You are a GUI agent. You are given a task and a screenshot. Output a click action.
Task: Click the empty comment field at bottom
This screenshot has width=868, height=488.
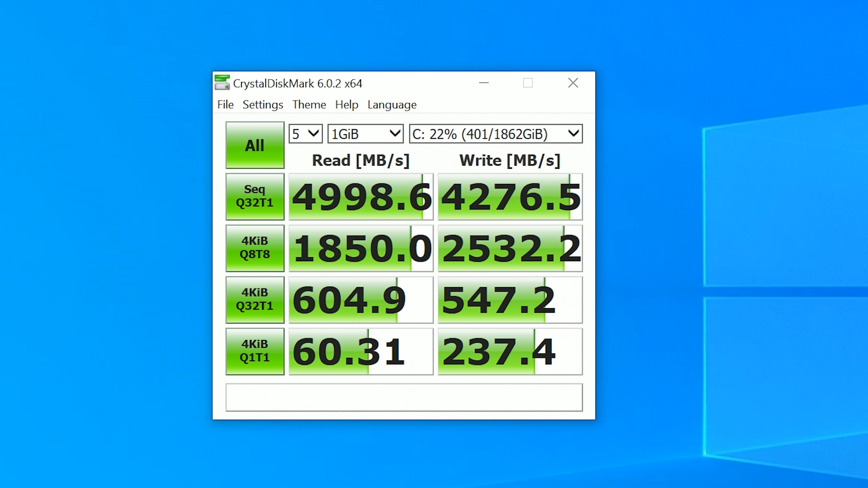[404, 397]
